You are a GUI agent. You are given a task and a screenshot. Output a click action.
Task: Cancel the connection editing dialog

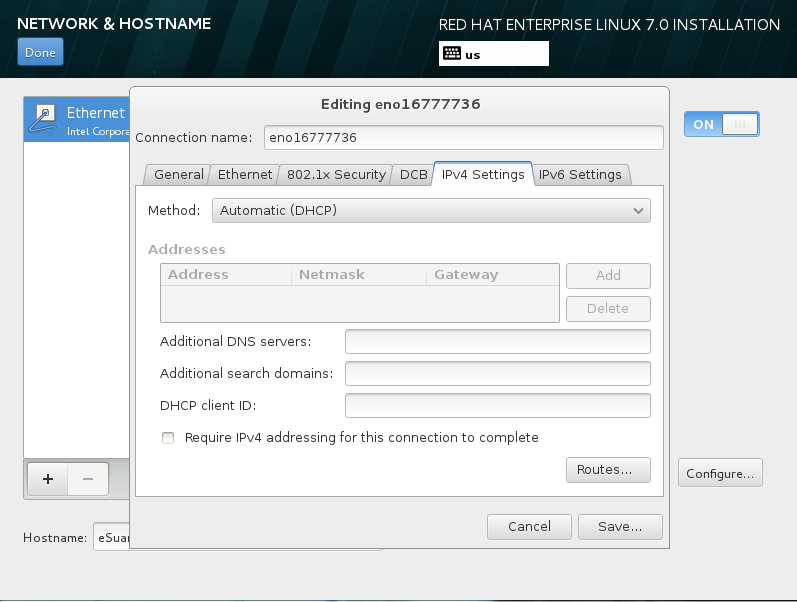[x=529, y=527]
